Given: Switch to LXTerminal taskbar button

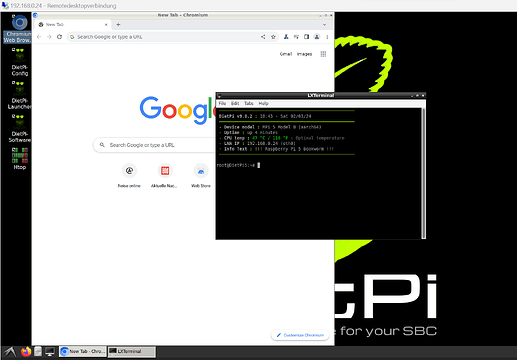Looking at the screenshot, I should coord(132,351).
